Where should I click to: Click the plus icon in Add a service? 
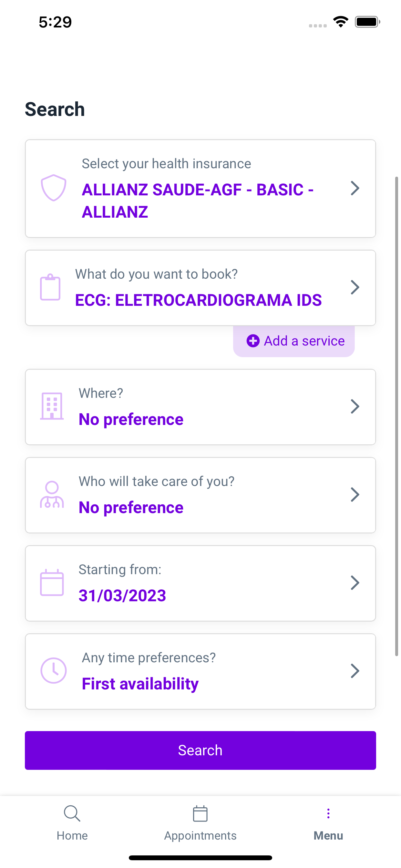tap(253, 341)
